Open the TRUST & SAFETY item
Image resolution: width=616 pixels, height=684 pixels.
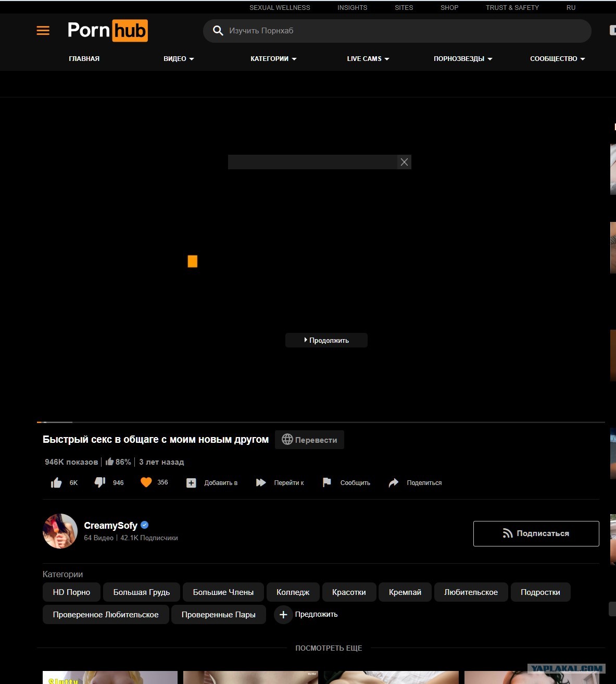512,8
